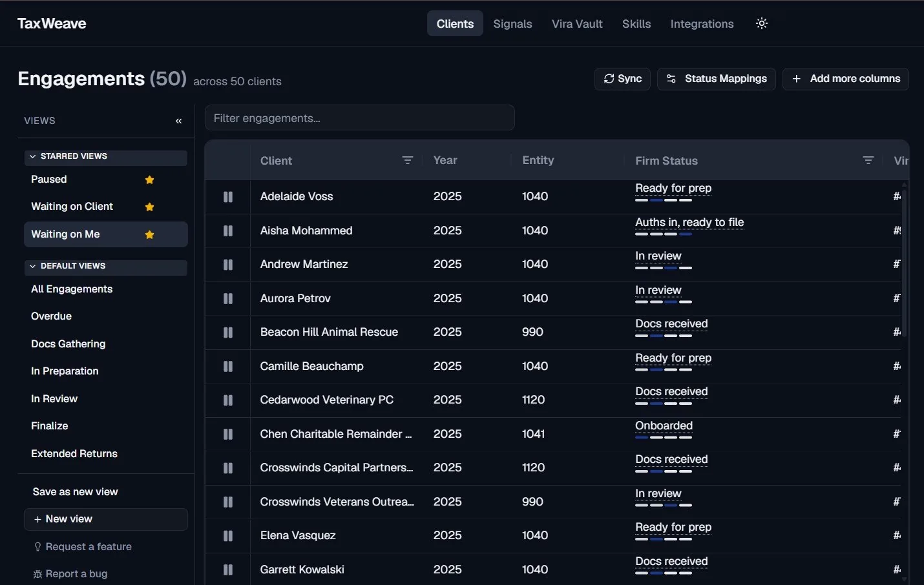
Task: Open the Vira Vault tab
Action: coord(577,23)
